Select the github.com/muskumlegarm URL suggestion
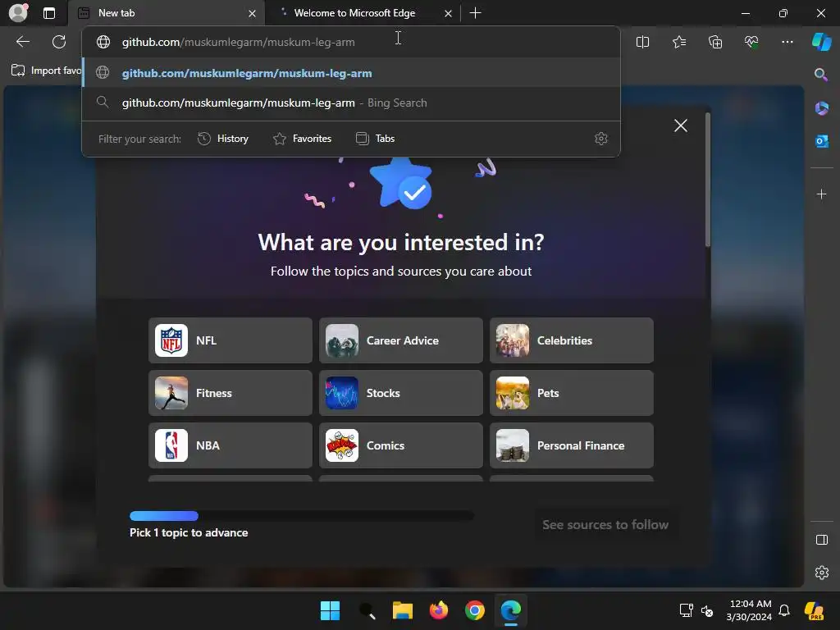Viewport: 840px width, 630px height. click(351, 73)
